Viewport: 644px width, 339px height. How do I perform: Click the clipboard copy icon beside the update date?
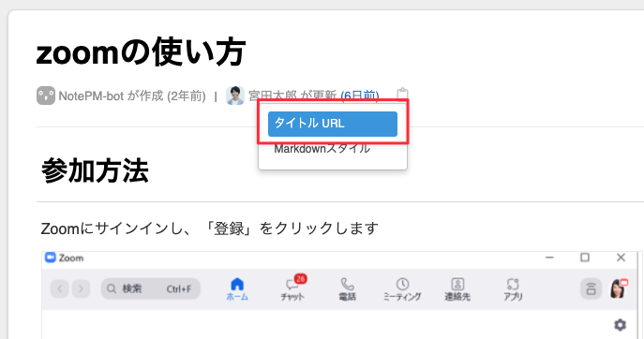click(x=402, y=95)
